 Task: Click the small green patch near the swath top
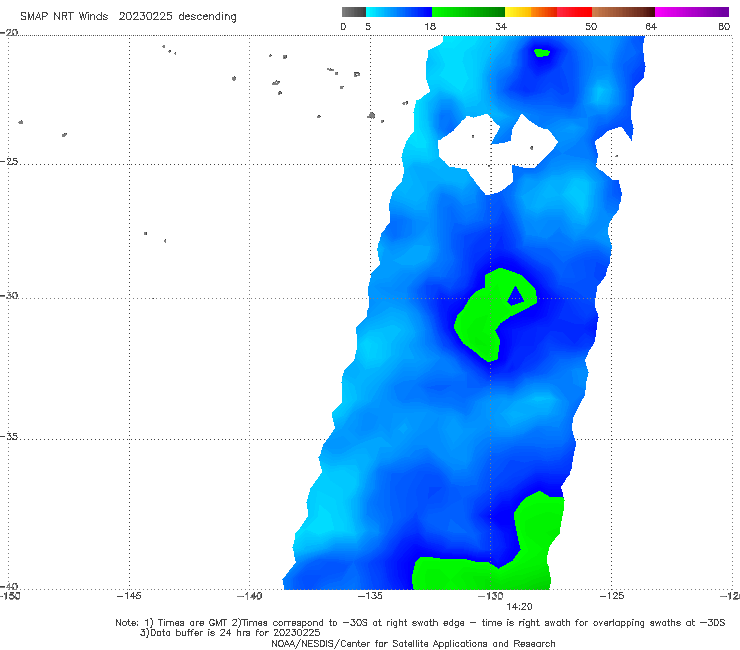(x=542, y=52)
